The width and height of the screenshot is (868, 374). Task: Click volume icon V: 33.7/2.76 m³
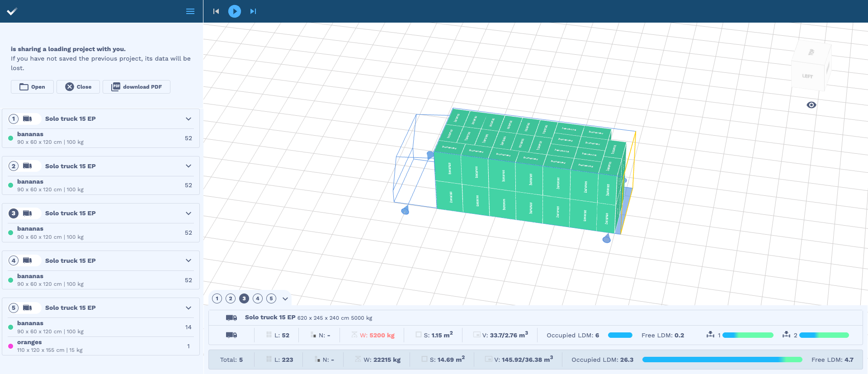476,335
